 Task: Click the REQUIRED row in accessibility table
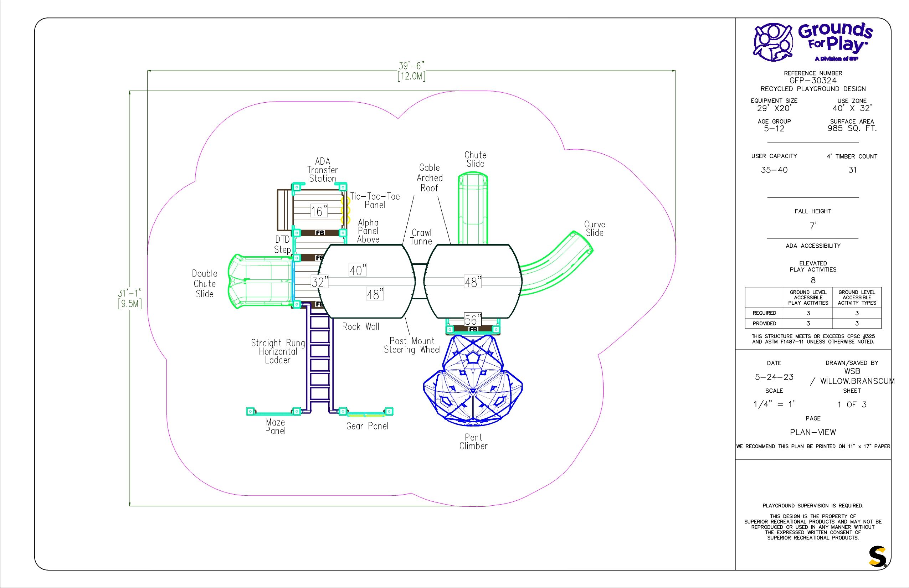coord(764,313)
